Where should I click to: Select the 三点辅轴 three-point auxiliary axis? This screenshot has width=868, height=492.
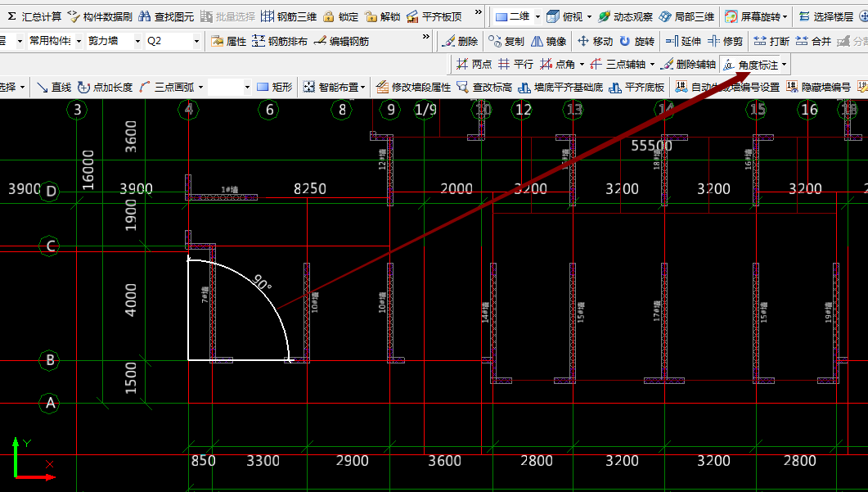(x=618, y=65)
